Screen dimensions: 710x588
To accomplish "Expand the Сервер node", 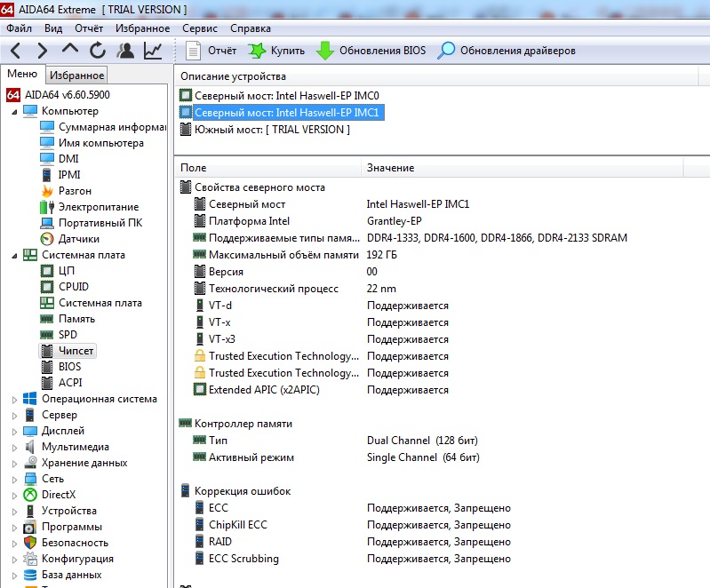I will (14, 415).
